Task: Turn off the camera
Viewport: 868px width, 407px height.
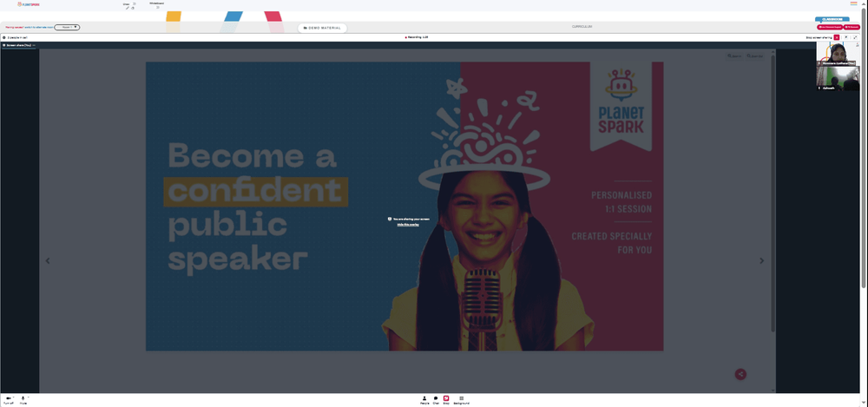Action: click(9, 400)
